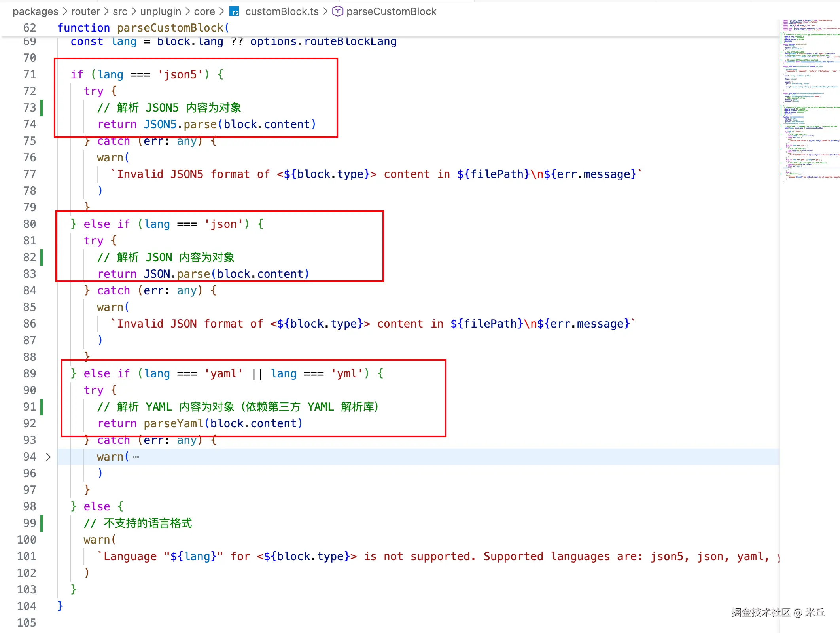Click sticky header line 'function parseCustomBlock('
The height and width of the screenshot is (633, 840).
point(143,28)
